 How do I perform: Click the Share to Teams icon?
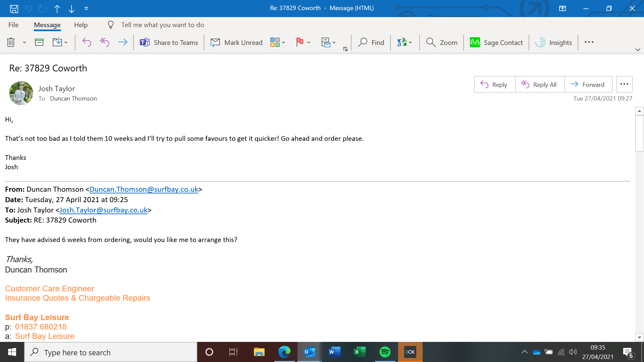[145, 43]
